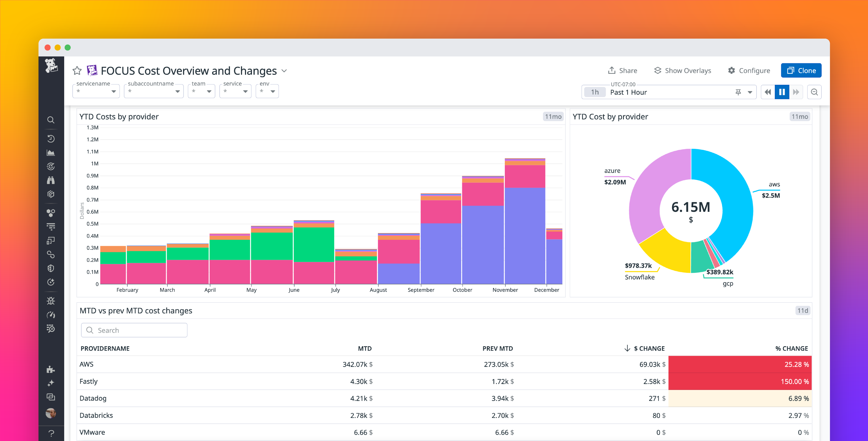Click the Share button
The width and height of the screenshot is (868, 441).
point(623,70)
